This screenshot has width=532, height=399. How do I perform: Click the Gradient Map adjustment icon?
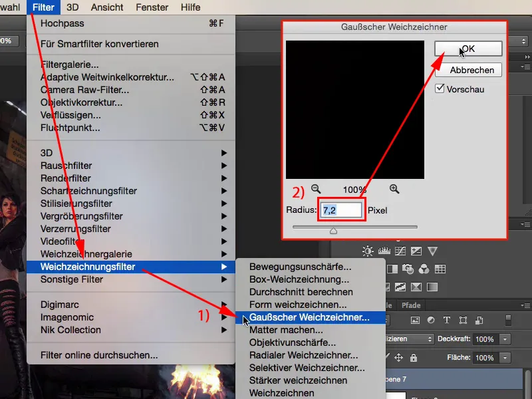point(432,287)
